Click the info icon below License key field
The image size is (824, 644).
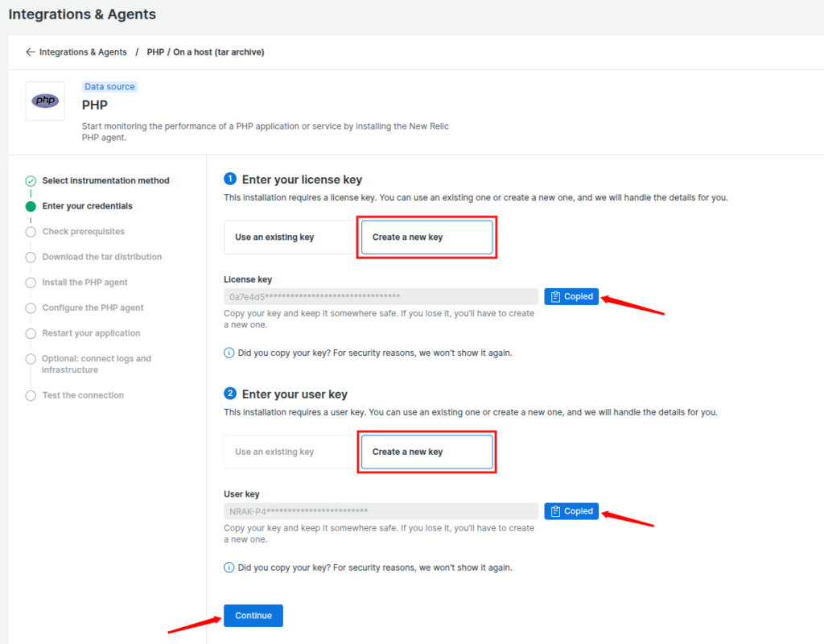(229, 353)
